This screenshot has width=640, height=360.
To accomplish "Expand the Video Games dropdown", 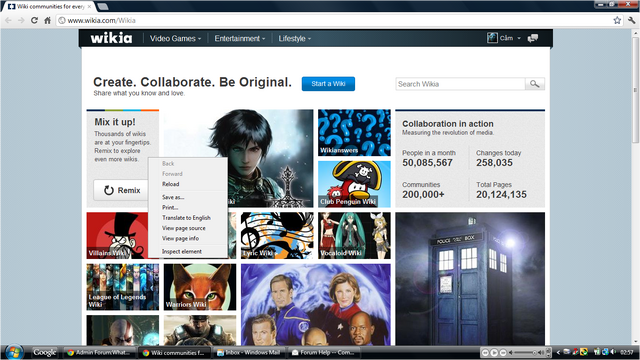I will tap(176, 38).
